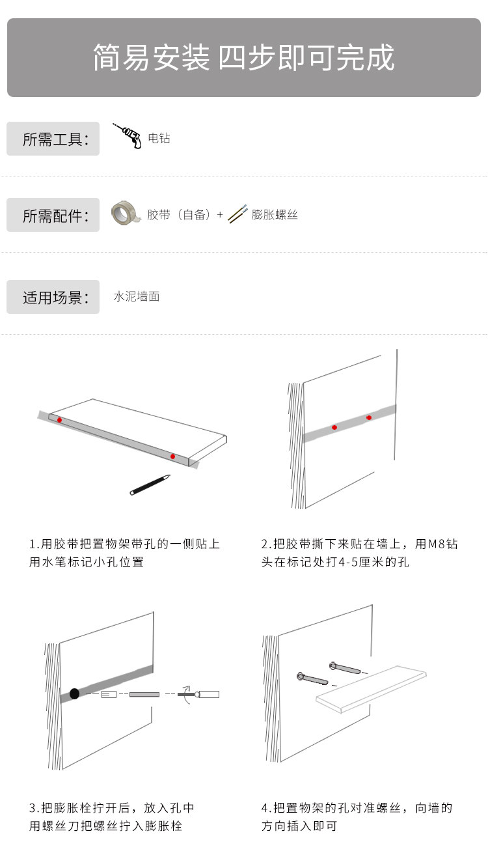Click step 4 insertion instruction text
The width and height of the screenshot is (488, 868).
click(357, 817)
